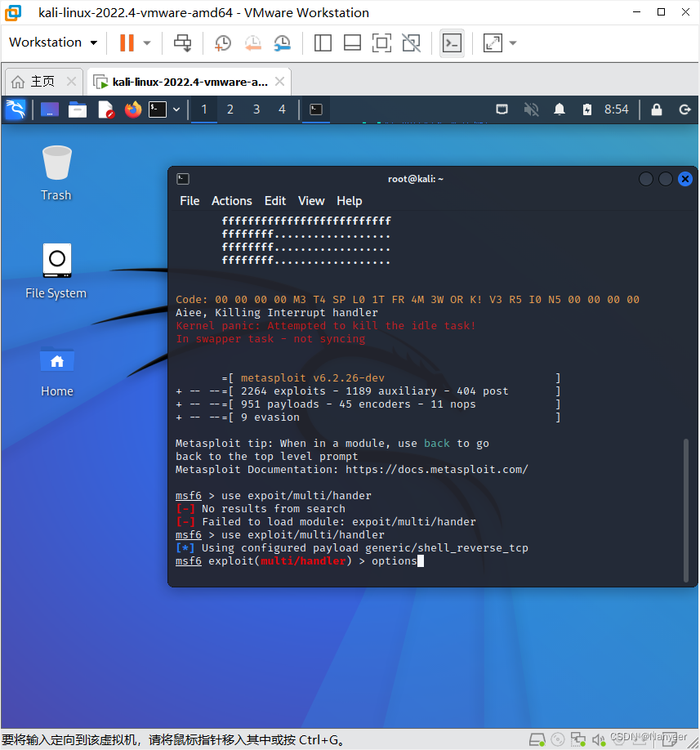Toggle the muted volume tray icon
Screen dimensions: 700x750
[x=531, y=109]
